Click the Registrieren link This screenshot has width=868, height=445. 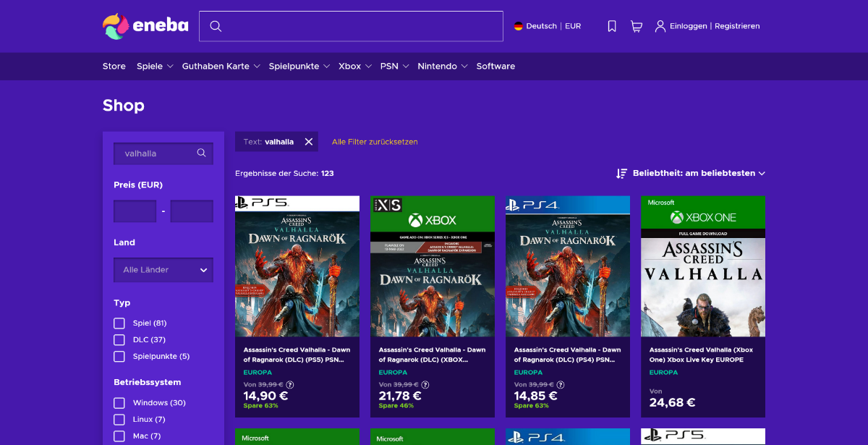[737, 26]
